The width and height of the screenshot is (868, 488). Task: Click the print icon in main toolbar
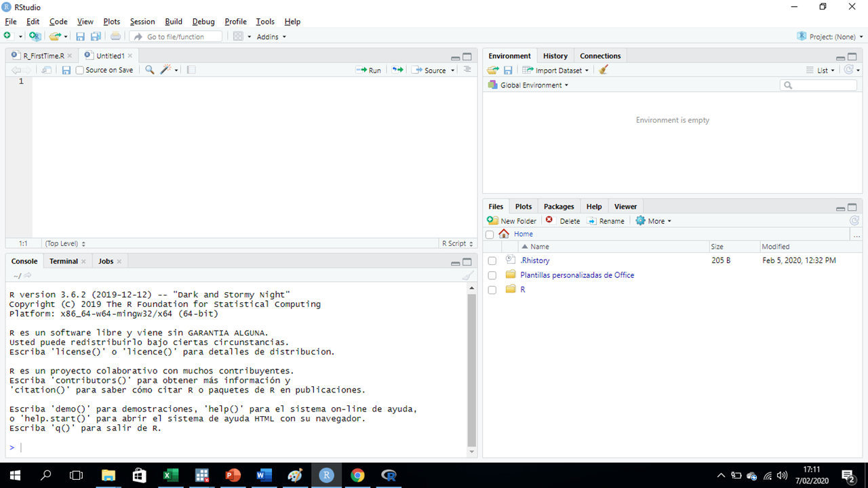pos(116,37)
